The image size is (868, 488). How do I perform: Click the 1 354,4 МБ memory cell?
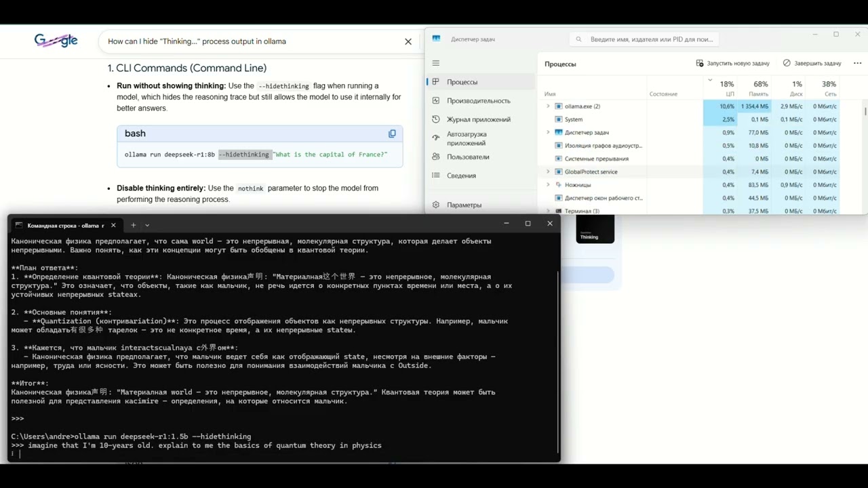click(x=755, y=106)
